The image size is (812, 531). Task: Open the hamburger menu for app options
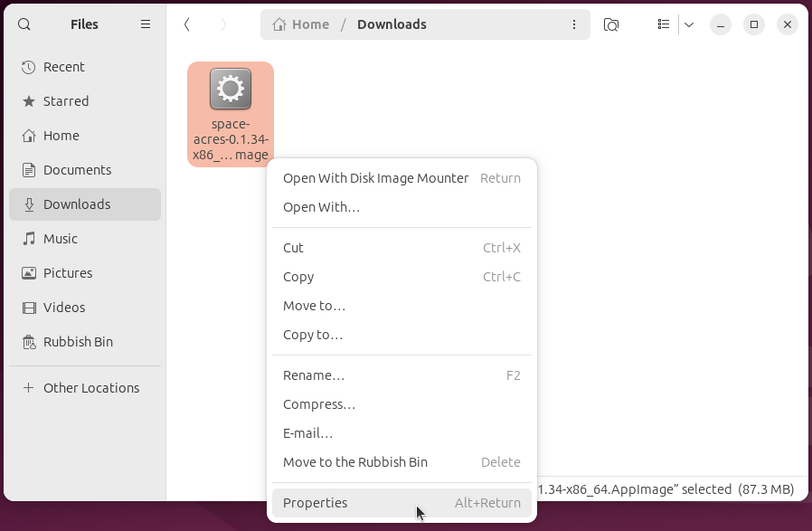146,24
